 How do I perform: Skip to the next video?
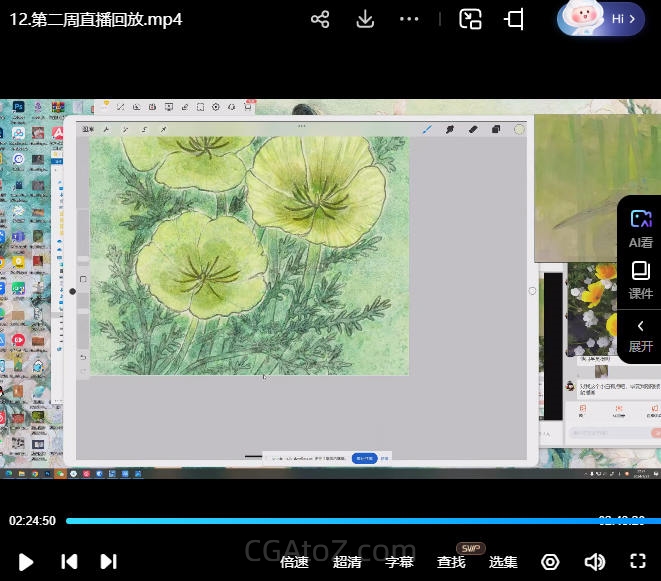(109, 562)
